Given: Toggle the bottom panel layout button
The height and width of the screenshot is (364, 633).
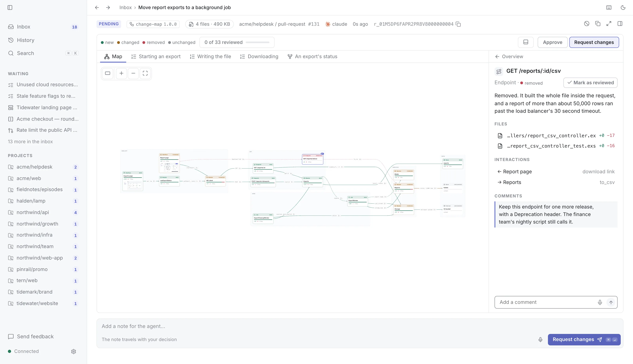Looking at the screenshot, I should tap(526, 42).
